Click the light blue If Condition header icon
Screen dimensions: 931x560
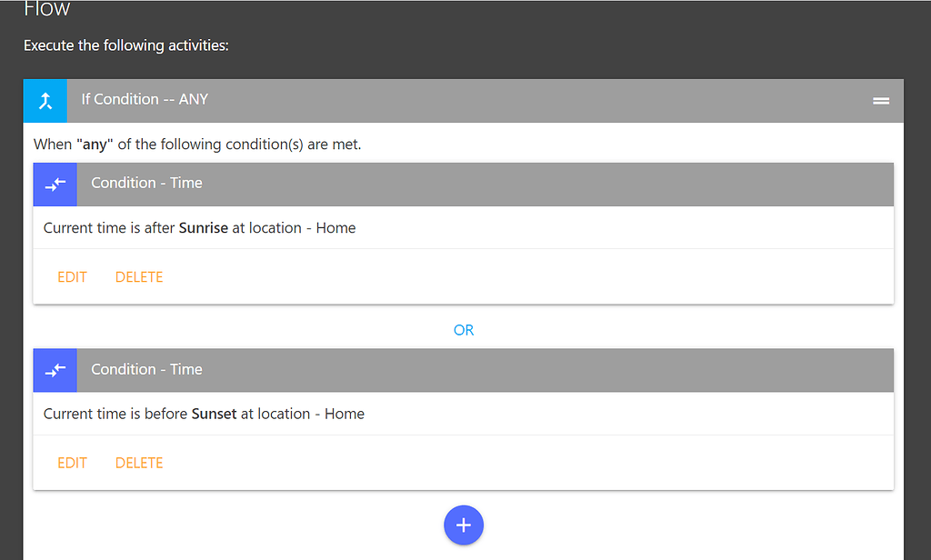pos(45,101)
